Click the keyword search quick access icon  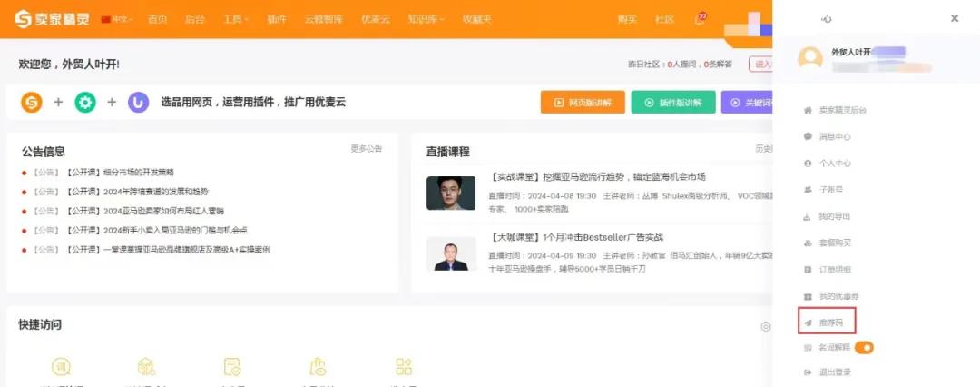coord(62,366)
